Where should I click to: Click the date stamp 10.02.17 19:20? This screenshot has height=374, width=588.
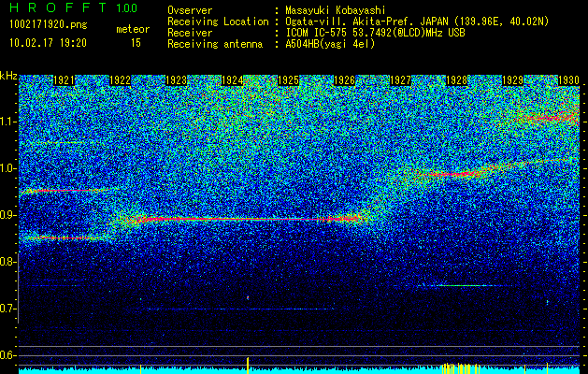[48, 43]
